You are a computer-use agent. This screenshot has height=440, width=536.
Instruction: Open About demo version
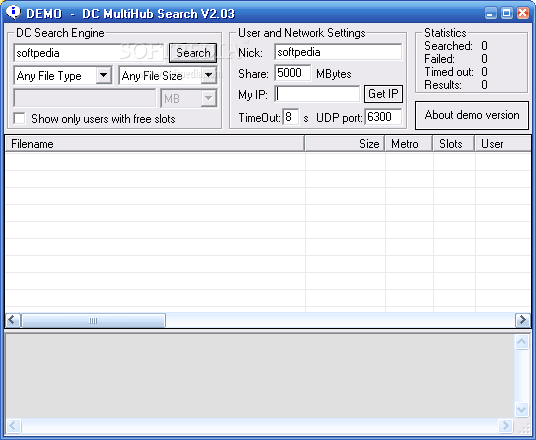pos(472,115)
